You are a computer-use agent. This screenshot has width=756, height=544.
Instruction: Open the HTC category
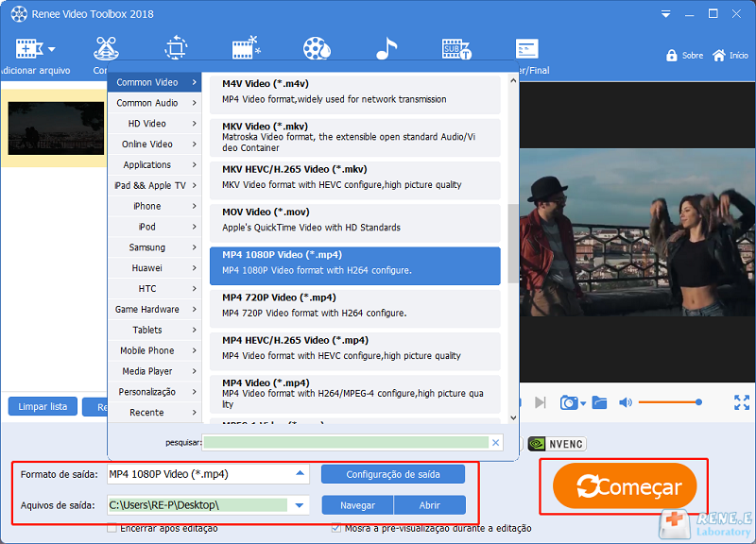[154, 289]
